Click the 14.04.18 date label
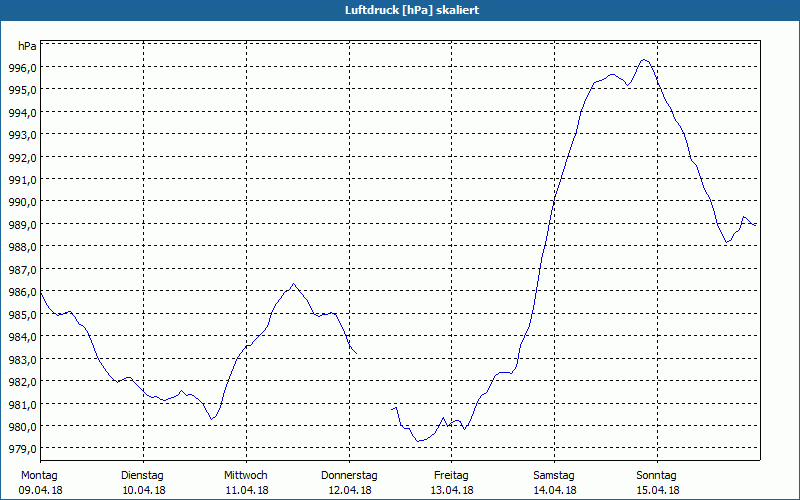This screenshot has height=500, width=800. pos(555,491)
